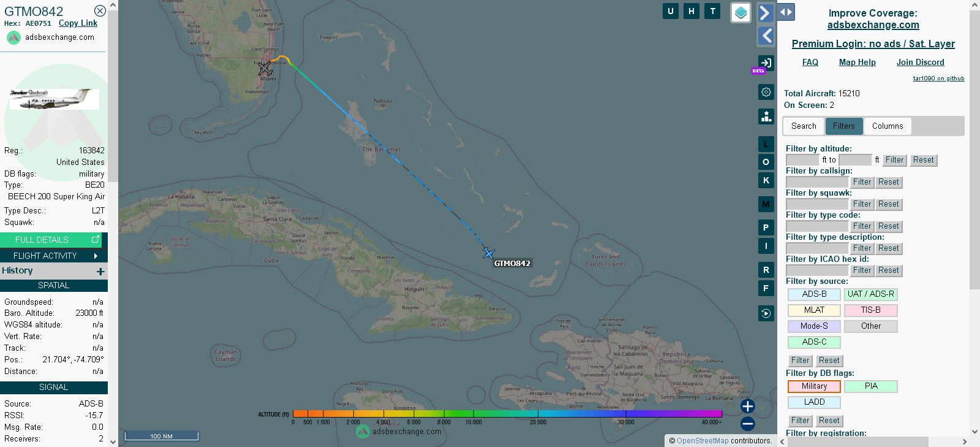Click the M map button
Viewport: 980px width, 447px height.
coord(766,204)
